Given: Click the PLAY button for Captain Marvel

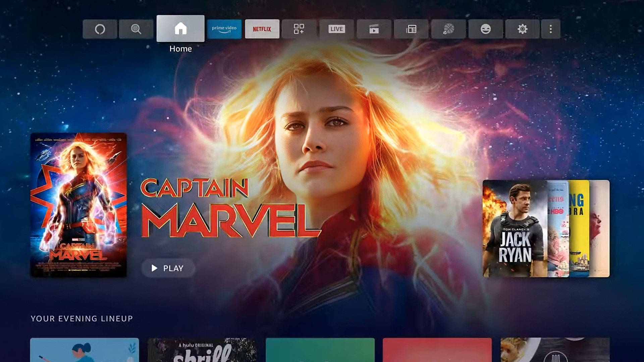Looking at the screenshot, I should [168, 268].
